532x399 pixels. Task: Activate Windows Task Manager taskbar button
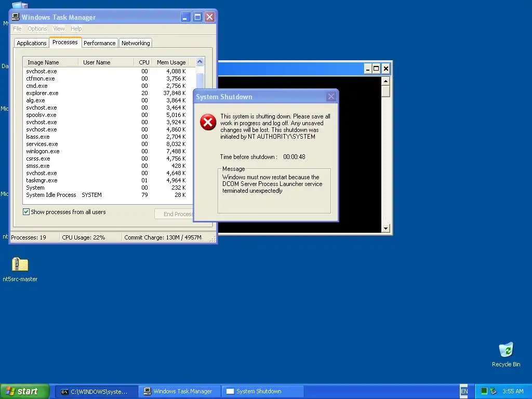[180, 392]
